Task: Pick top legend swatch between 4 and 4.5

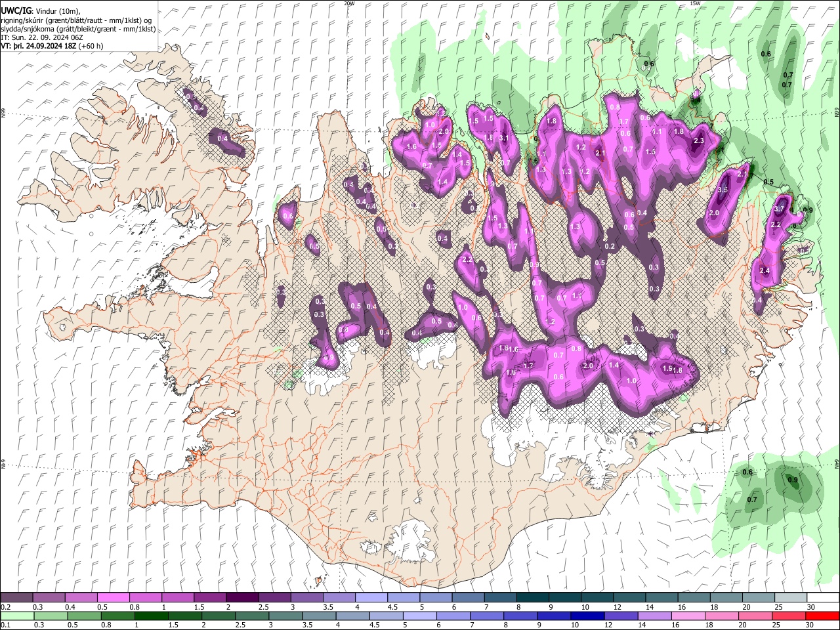Action: tap(371, 598)
